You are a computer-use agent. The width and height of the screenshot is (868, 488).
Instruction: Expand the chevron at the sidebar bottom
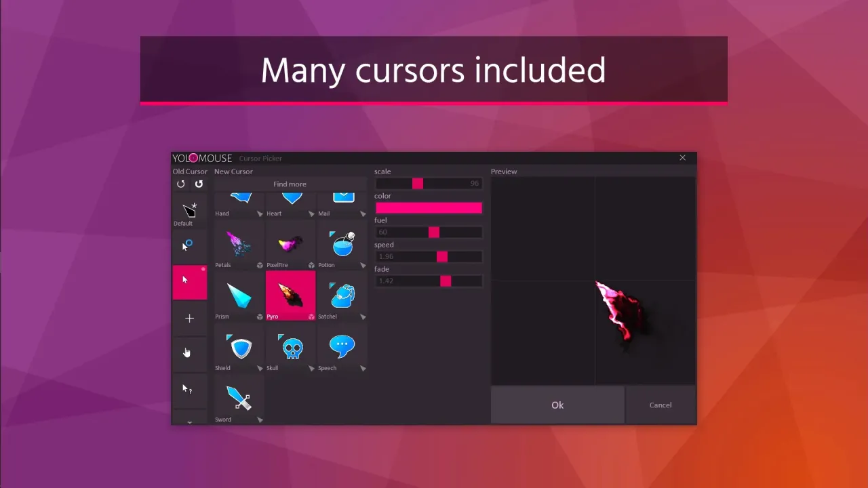[x=189, y=421]
